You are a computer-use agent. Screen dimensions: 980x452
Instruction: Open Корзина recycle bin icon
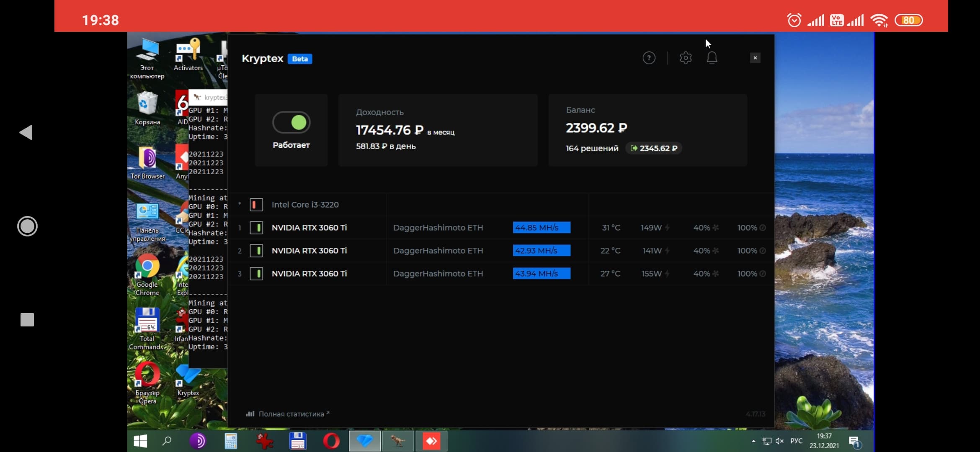pos(147,109)
